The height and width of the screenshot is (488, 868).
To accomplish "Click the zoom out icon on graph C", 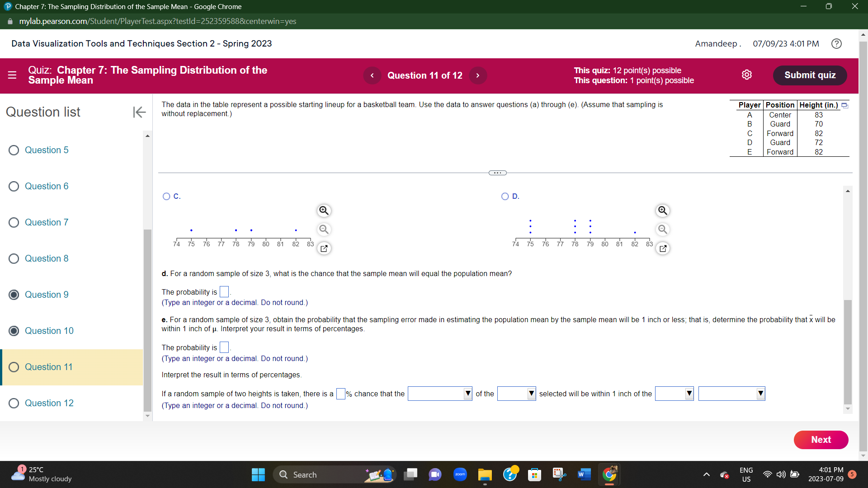I will tap(324, 229).
